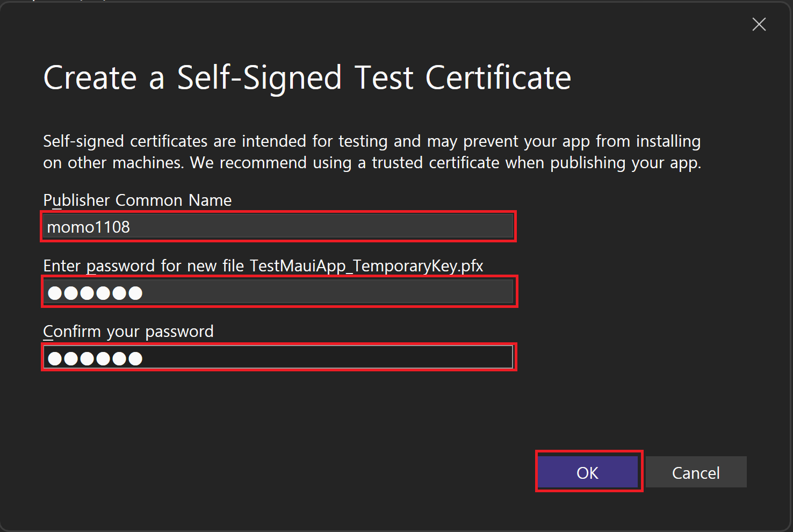The height and width of the screenshot is (532, 793).
Task: Click the TestMauiApp_TemporaryKey.pfx file name text
Action: (366, 266)
